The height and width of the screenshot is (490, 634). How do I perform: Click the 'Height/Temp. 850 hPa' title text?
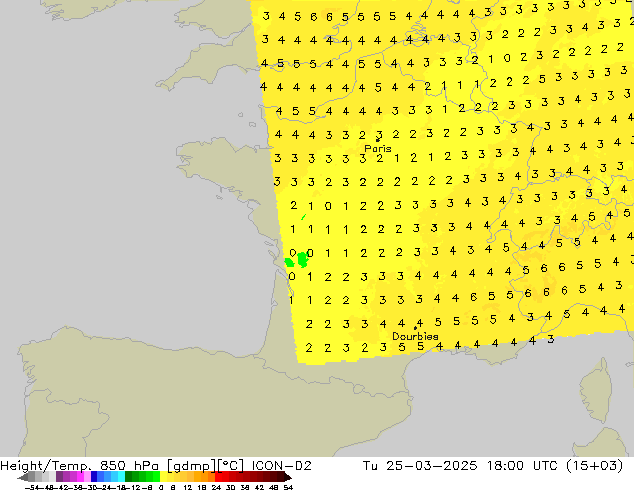[80, 466]
